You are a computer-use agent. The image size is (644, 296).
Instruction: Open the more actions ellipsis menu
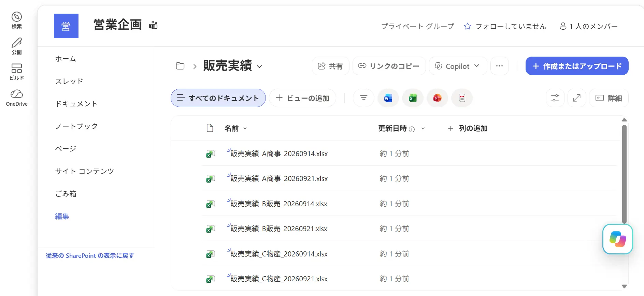click(x=500, y=66)
